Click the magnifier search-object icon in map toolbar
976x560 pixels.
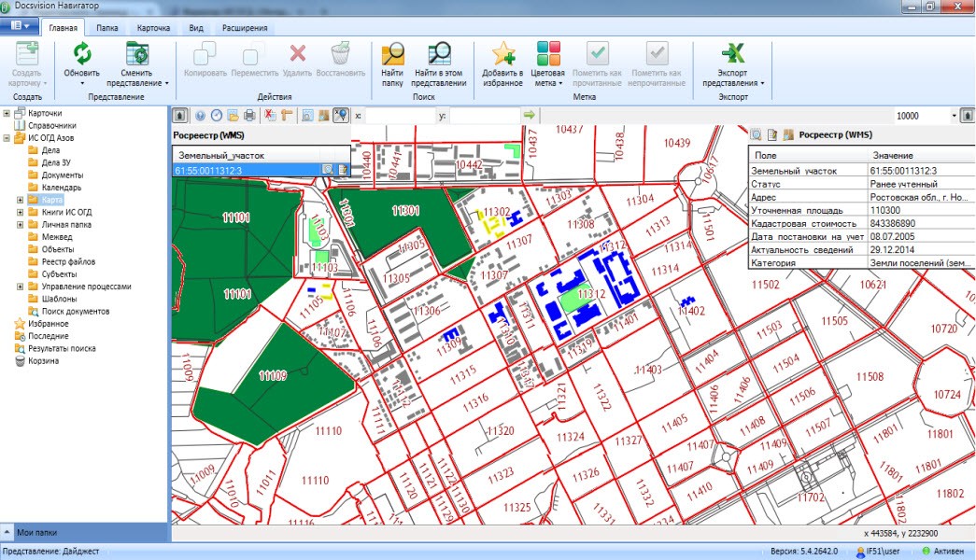(x=307, y=115)
